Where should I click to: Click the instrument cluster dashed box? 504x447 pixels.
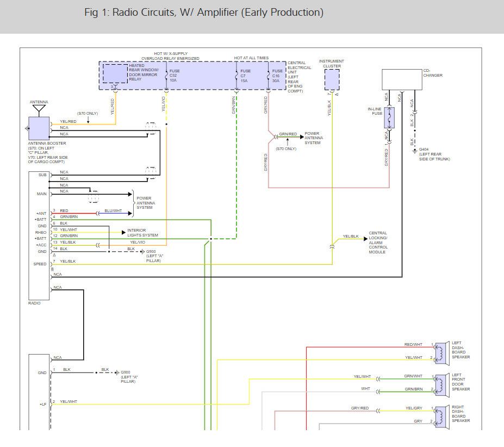pos(332,80)
